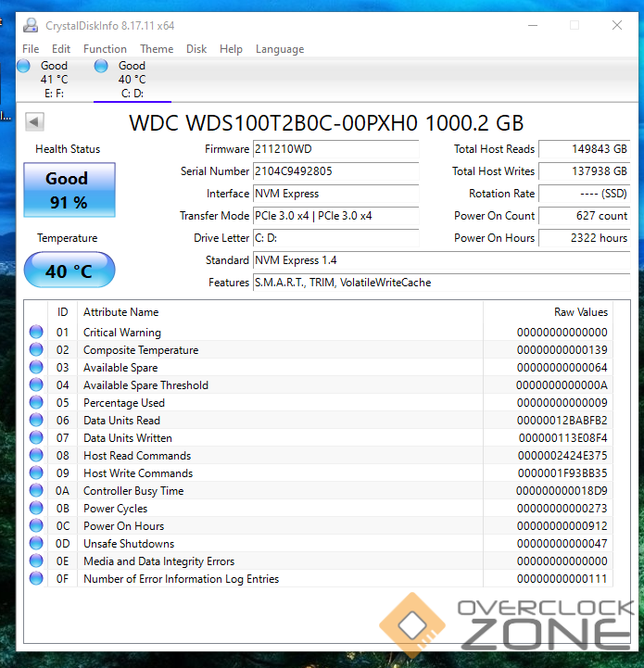Image resolution: width=644 pixels, height=668 pixels.
Task: Click status orb for Unsafe Shutdowns row
Action: (36, 543)
